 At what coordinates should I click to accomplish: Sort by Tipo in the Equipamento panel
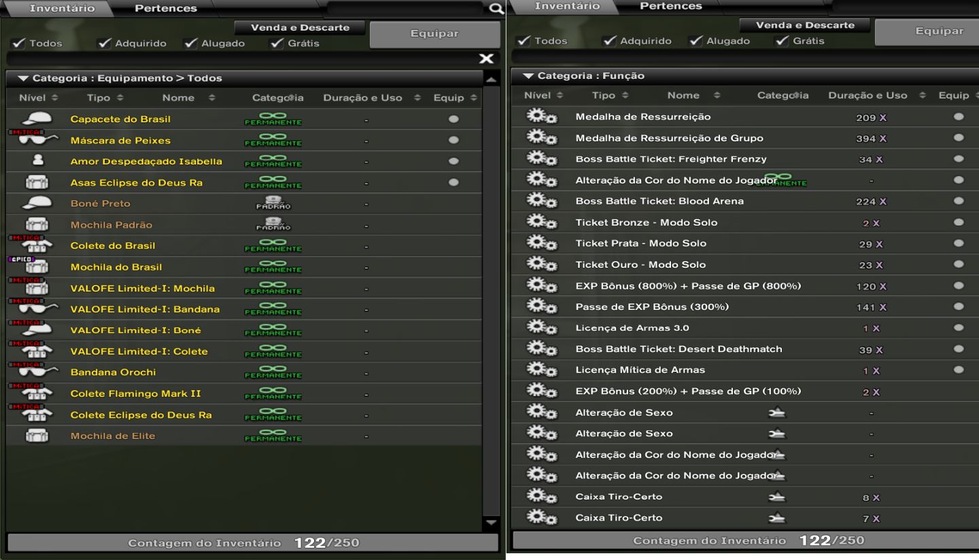click(105, 98)
